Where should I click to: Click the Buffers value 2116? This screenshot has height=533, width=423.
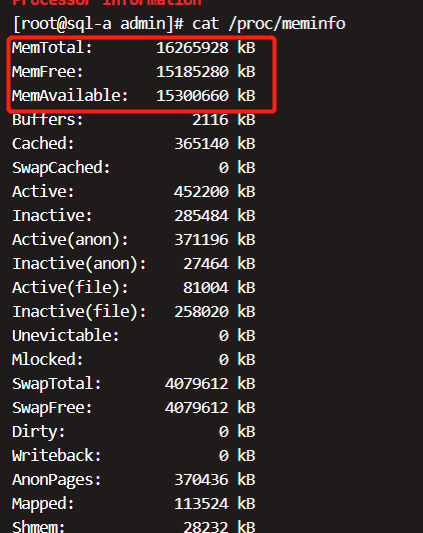pos(210,120)
